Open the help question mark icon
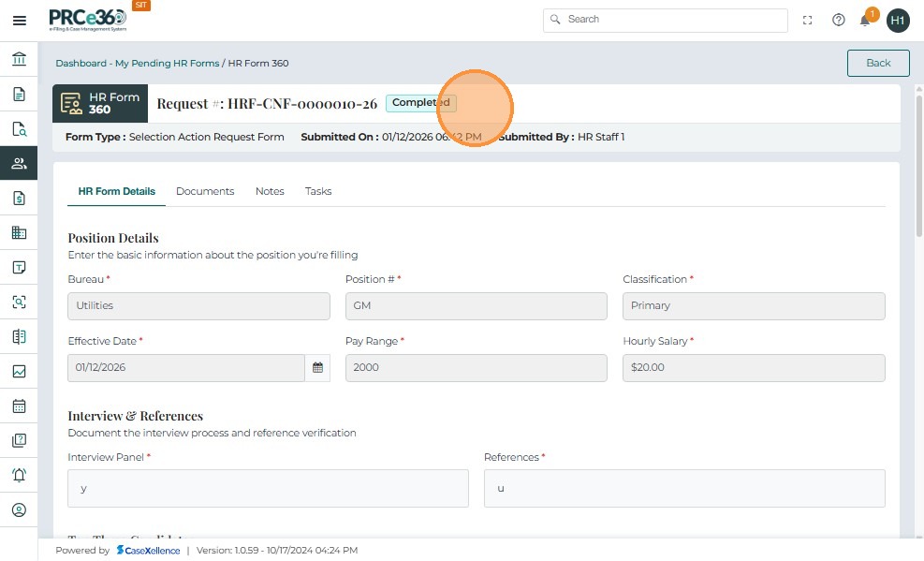The height and width of the screenshot is (561, 924). click(839, 20)
